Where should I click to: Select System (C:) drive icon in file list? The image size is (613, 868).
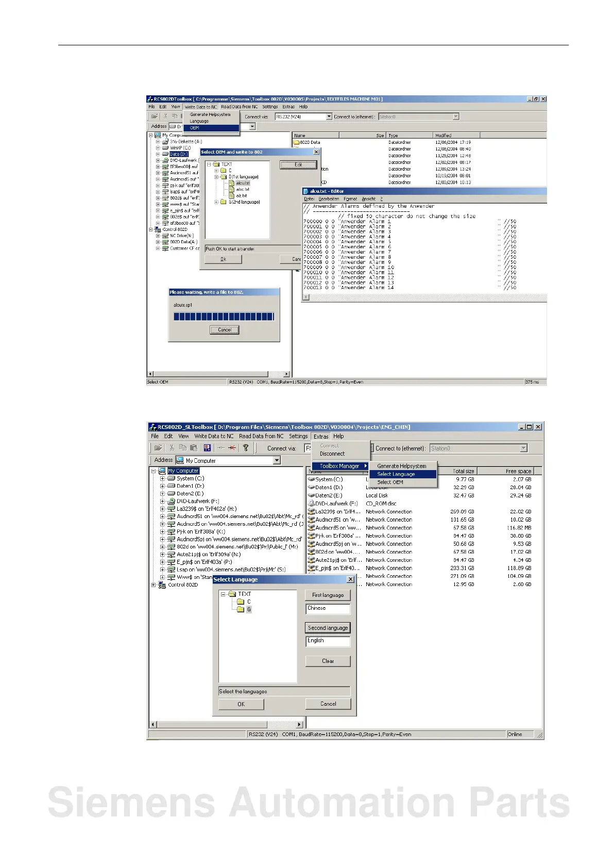[x=311, y=479]
